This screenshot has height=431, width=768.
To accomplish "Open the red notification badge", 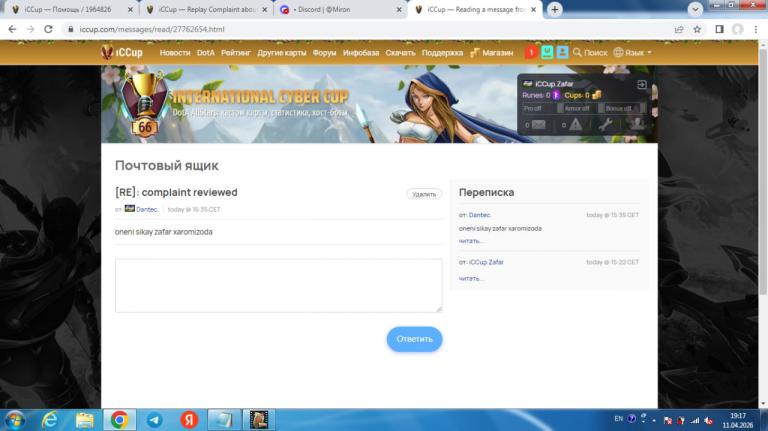I will point(531,52).
